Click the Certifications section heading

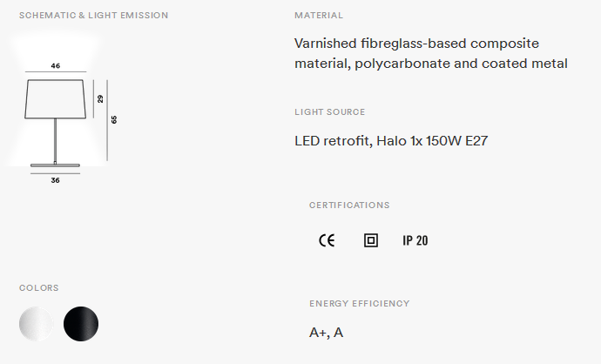click(x=349, y=206)
